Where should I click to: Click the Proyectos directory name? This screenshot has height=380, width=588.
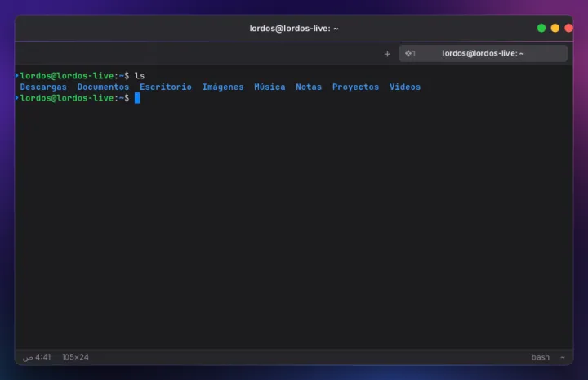(x=355, y=87)
